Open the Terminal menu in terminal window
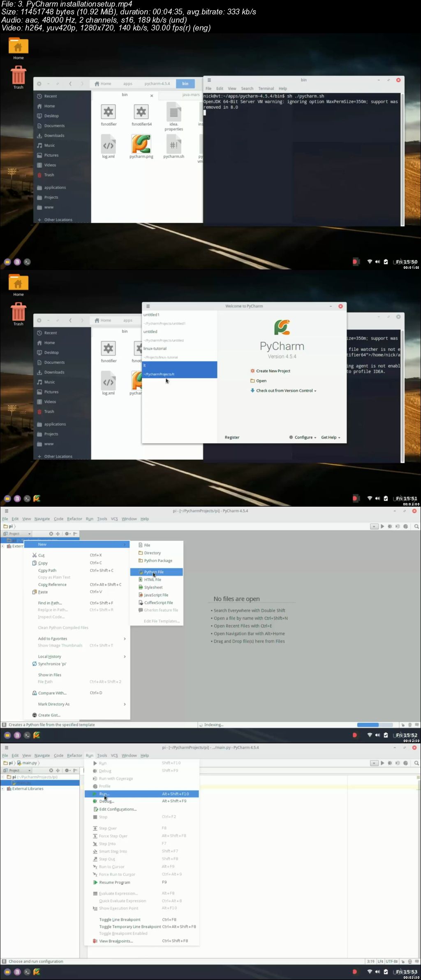 tap(266, 88)
